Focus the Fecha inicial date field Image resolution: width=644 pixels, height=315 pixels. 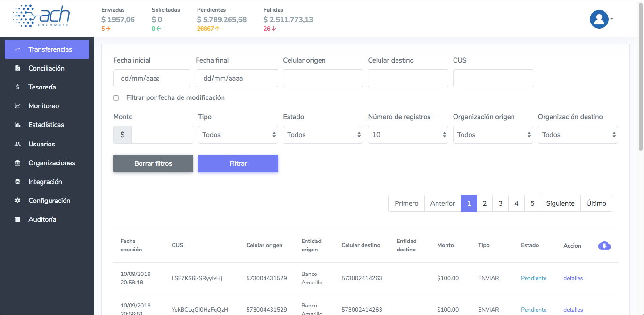pos(151,78)
